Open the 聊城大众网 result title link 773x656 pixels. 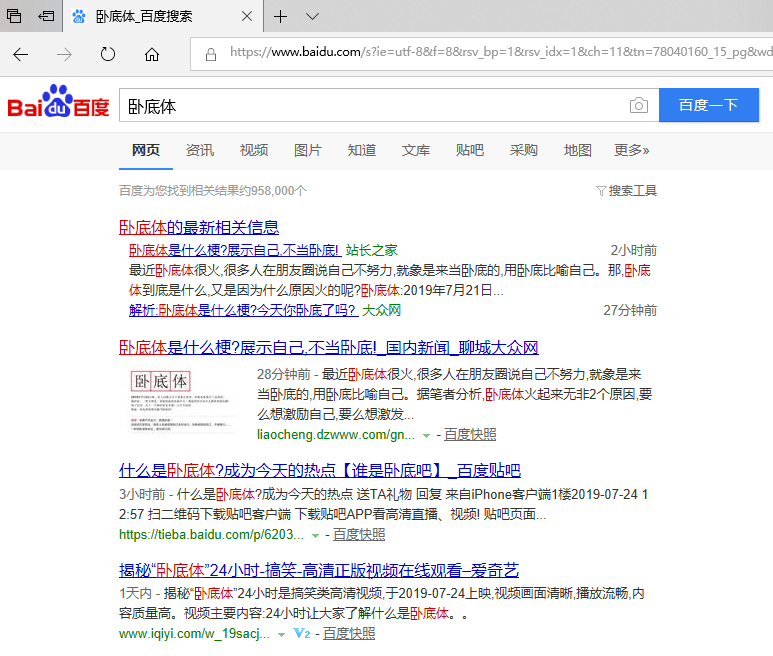click(x=329, y=348)
